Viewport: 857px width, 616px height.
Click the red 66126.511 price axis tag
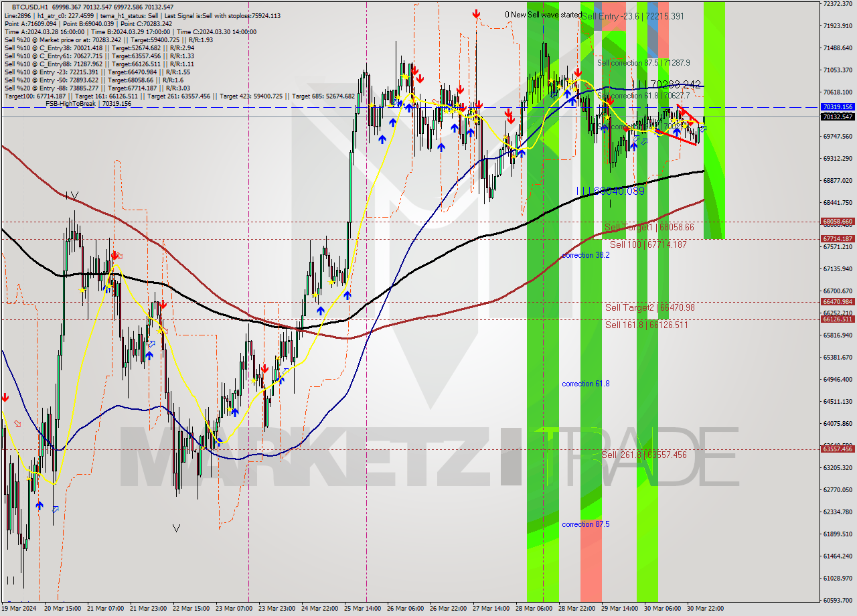click(x=838, y=319)
